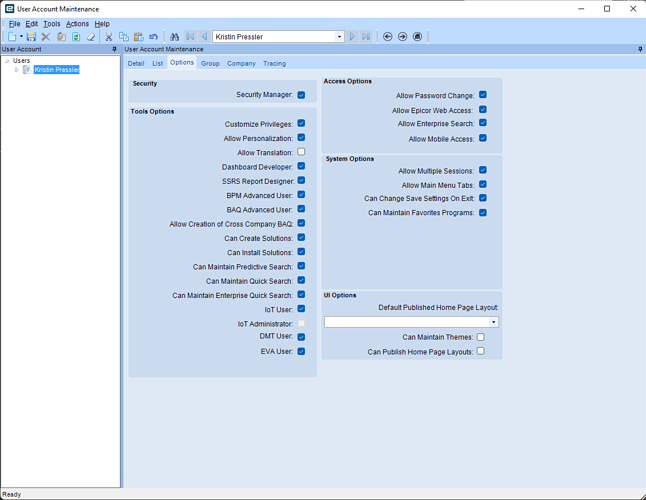Screen dimensions: 646x500
Task: Click the New document toolbar icon
Action: point(12,37)
